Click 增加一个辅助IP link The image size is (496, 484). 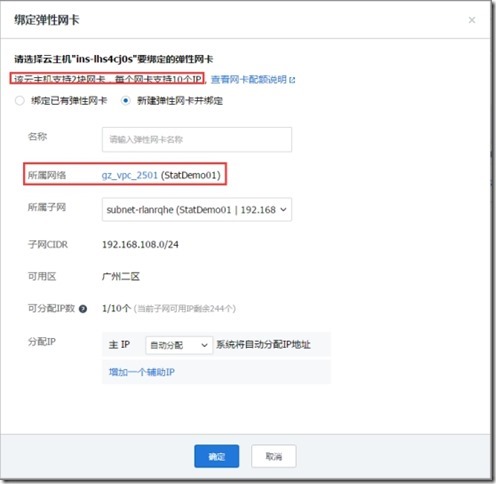point(142,372)
